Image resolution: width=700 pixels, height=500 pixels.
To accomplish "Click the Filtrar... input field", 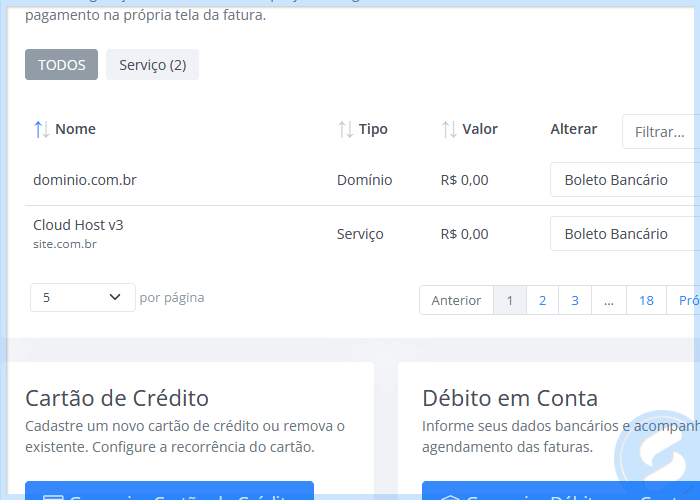I will click(x=661, y=132).
